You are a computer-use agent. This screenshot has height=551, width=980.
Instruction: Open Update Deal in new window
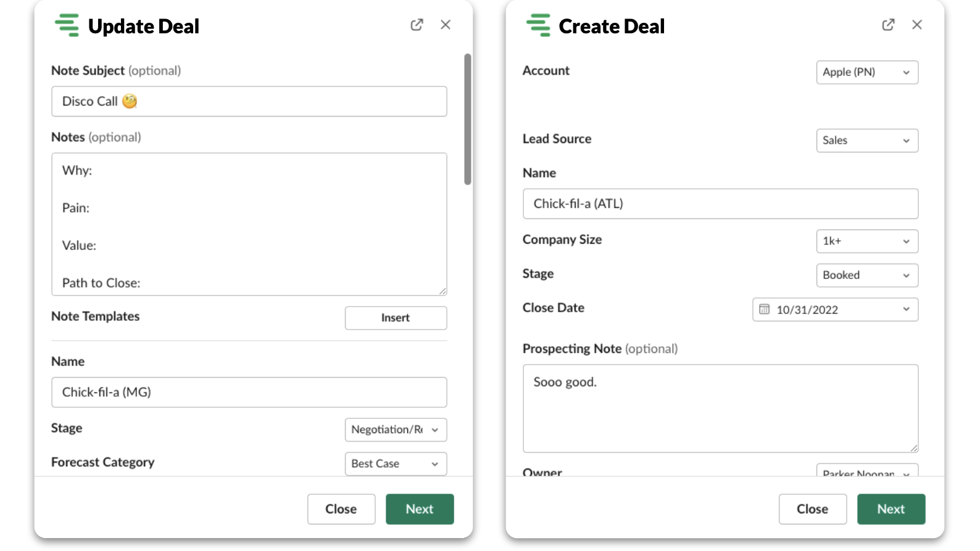[417, 25]
